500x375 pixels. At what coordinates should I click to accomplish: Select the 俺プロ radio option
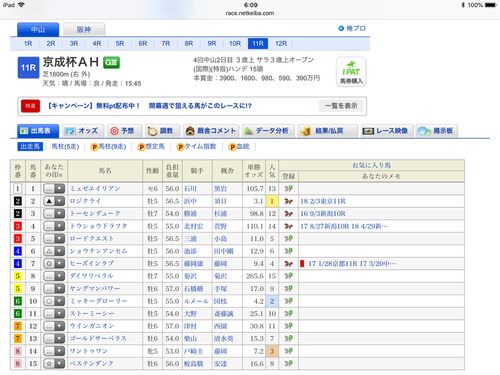[x=341, y=28]
